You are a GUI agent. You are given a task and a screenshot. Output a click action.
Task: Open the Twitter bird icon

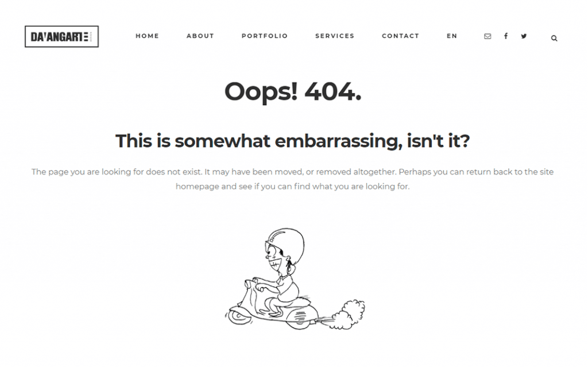tap(524, 36)
